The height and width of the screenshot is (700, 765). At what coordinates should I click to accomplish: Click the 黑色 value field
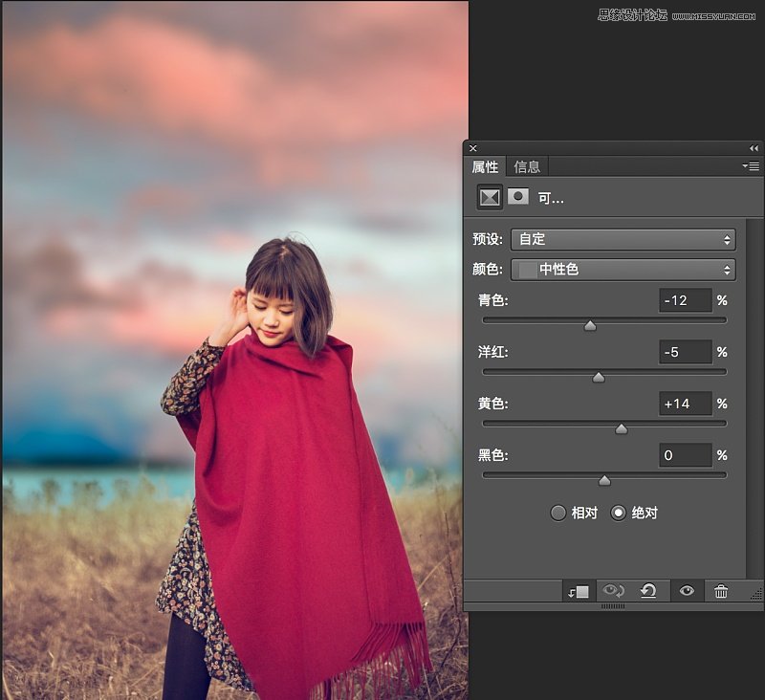[x=685, y=455]
